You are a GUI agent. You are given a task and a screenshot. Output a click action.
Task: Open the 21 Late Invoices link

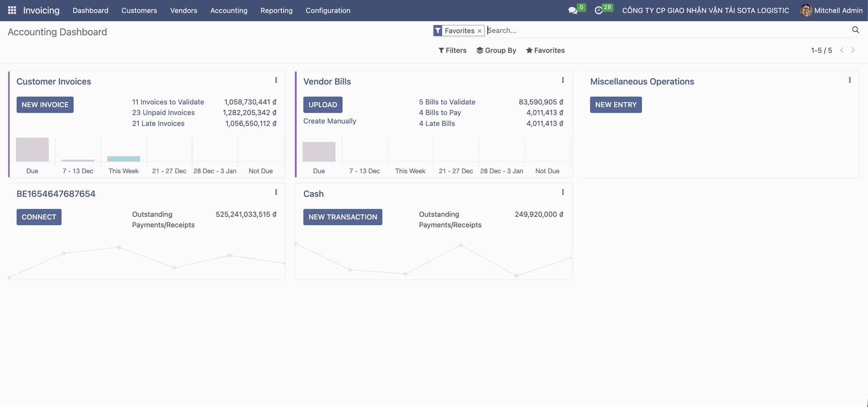(x=158, y=123)
